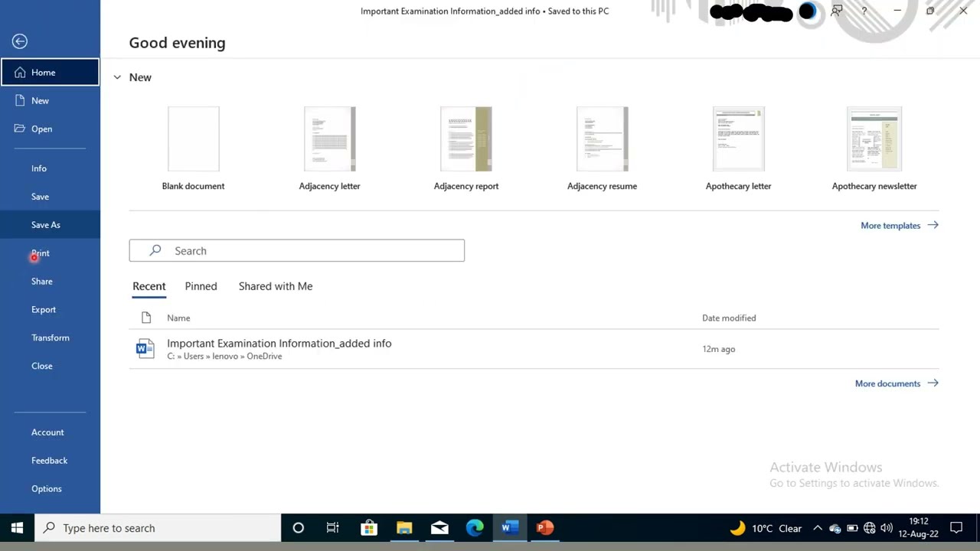Choose Save As in the sidebar
The width and height of the screenshot is (980, 551).
click(50, 225)
